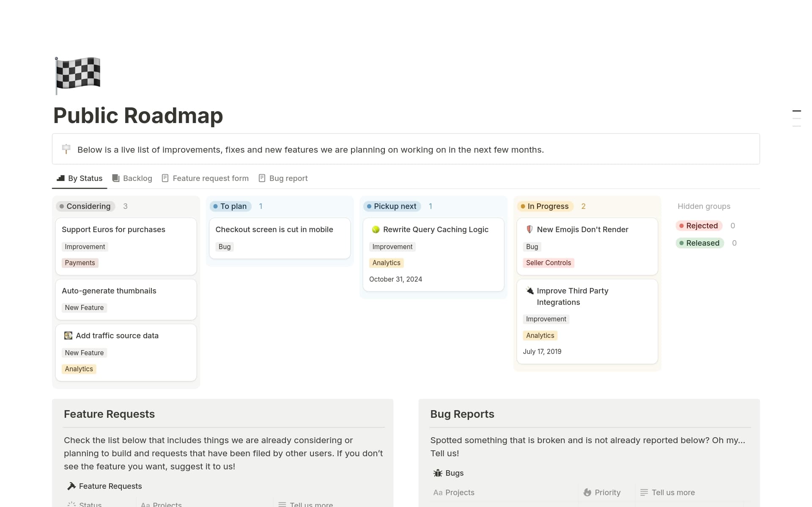Click the pushpin icon in the callout
The height and width of the screenshot is (507, 812).
(66, 149)
